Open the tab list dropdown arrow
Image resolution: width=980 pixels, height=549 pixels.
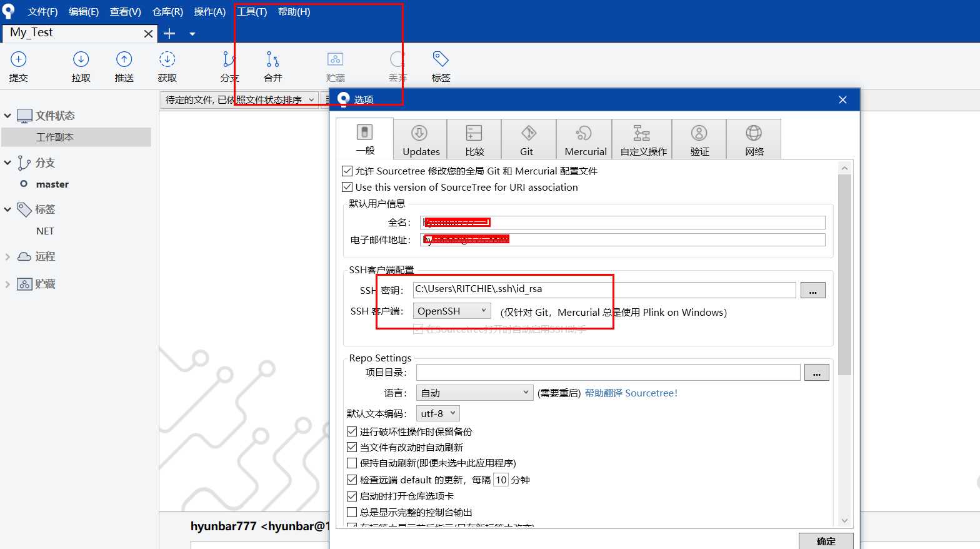[192, 34]
